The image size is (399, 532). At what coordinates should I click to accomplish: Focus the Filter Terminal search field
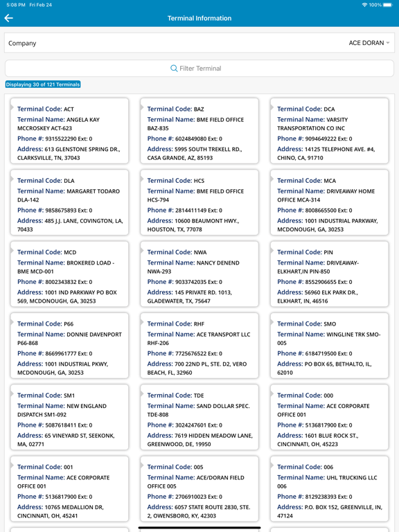coord(199,68)
